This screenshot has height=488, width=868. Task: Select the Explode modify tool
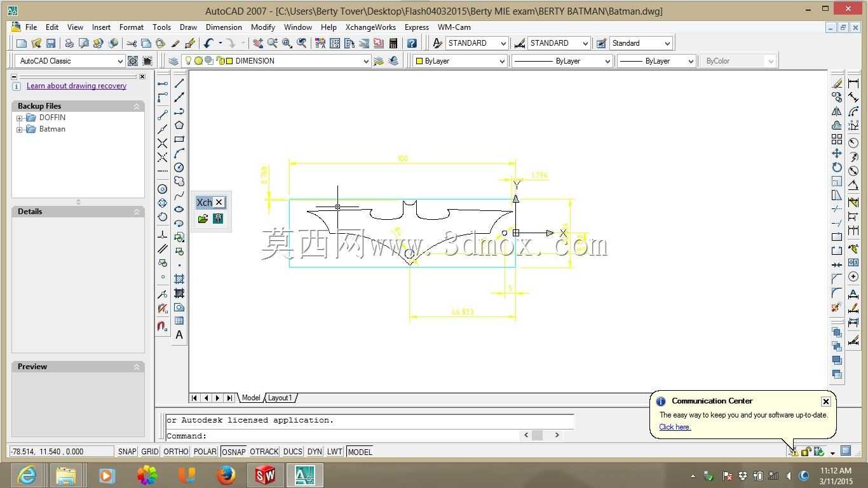(x=837, y=307)
